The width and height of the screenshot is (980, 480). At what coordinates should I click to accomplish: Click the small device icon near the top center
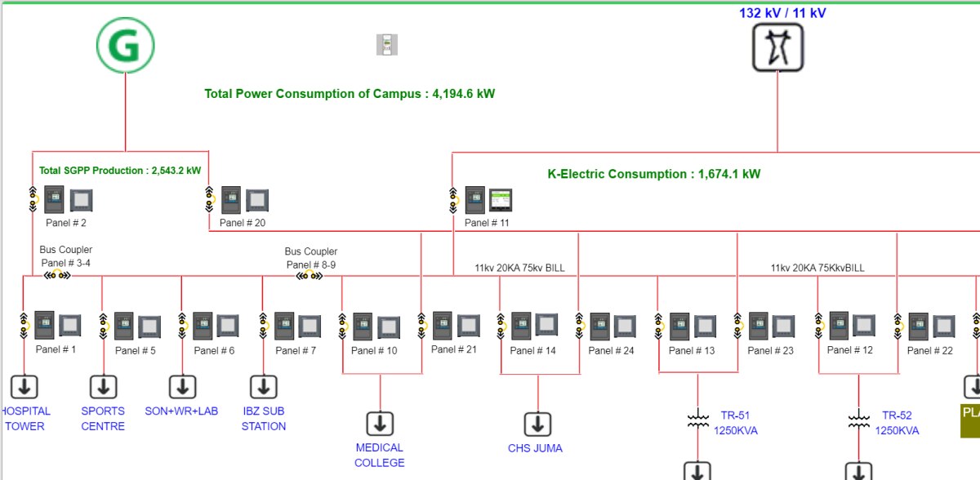coord(386,45)
